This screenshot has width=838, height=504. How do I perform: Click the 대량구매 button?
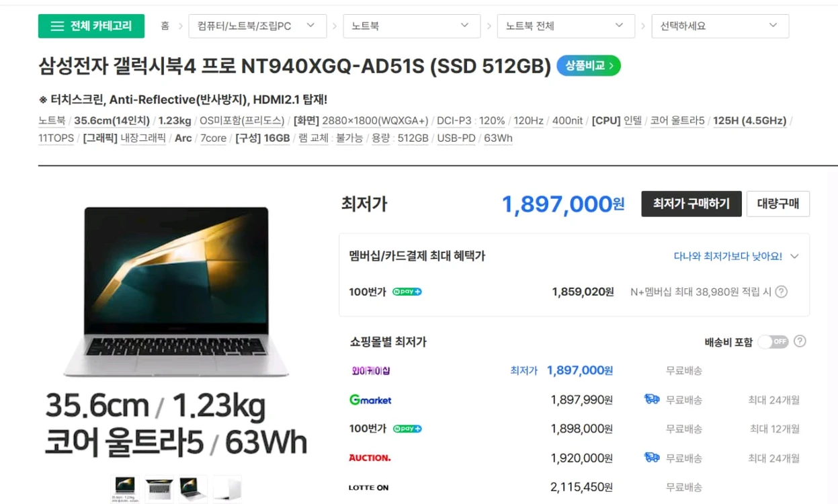778,204
